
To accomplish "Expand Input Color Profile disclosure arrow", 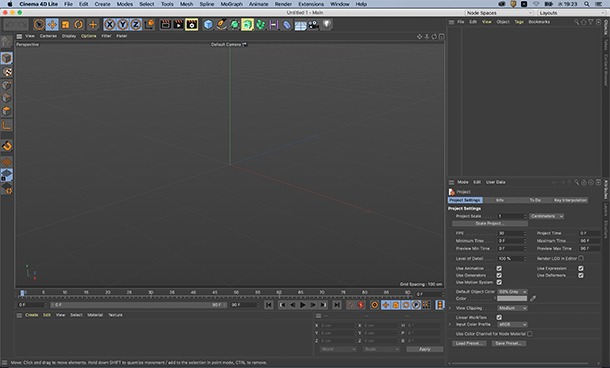I will point(450,324).
